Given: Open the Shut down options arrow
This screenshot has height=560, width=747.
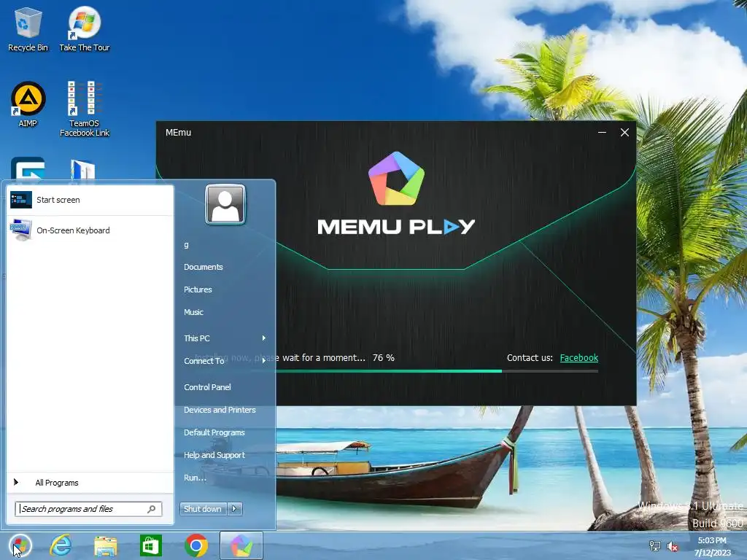Looking at the screenshot, I should (x=234, y=508).
